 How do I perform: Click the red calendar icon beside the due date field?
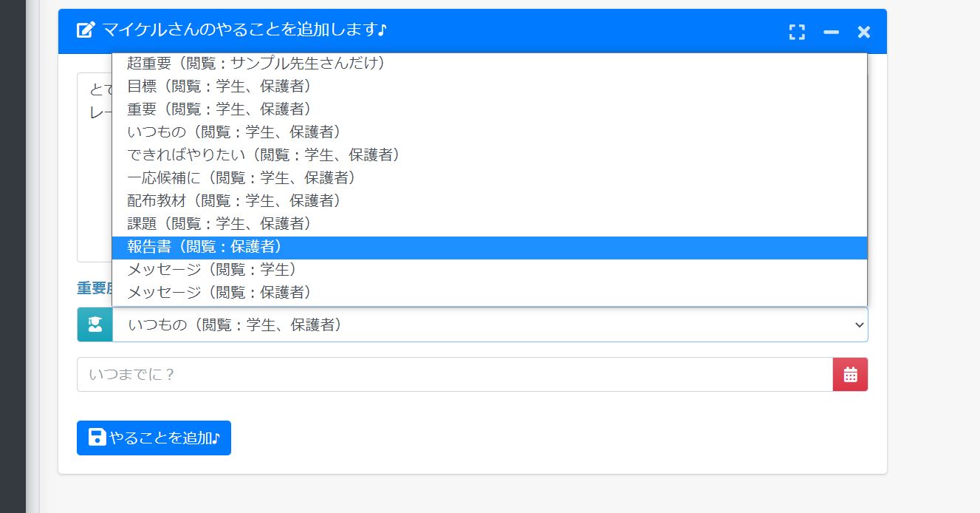850,374
